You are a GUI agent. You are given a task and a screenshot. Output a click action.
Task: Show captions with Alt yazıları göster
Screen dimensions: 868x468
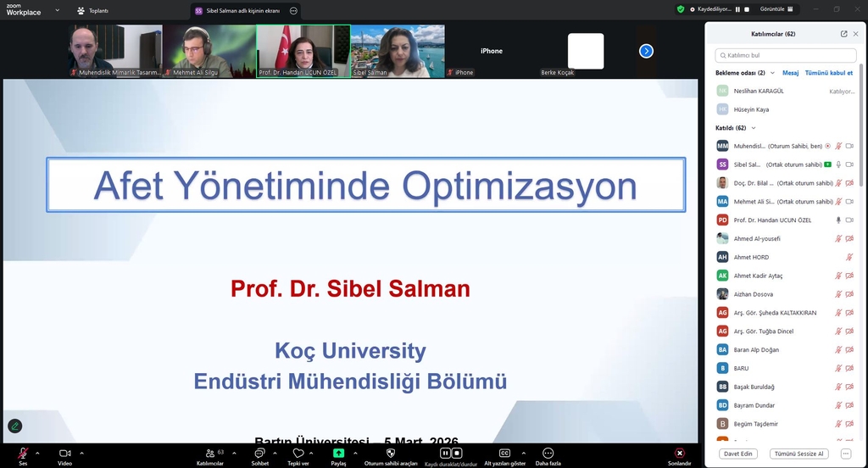[x=504, y=454]
